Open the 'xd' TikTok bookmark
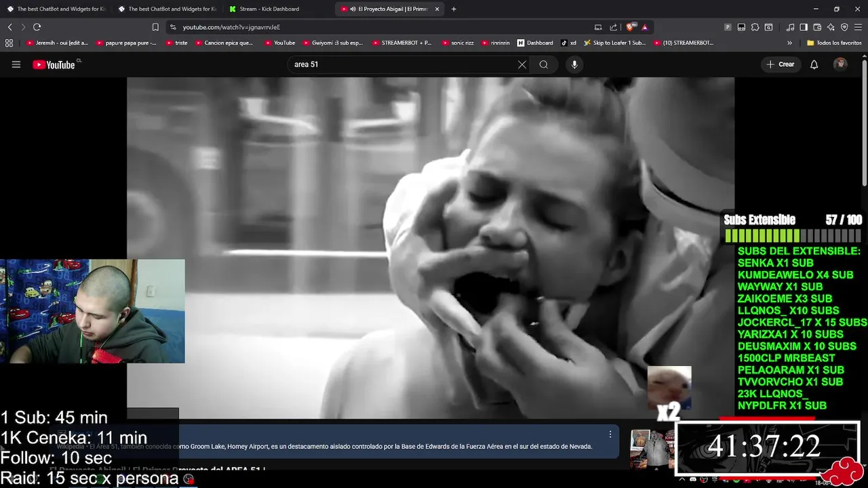Viewport: 868px width, 488px height. [x=568, y=43]
